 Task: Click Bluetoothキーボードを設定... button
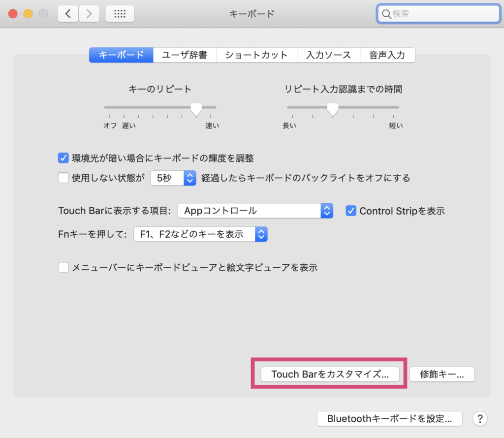click(390, 419)
